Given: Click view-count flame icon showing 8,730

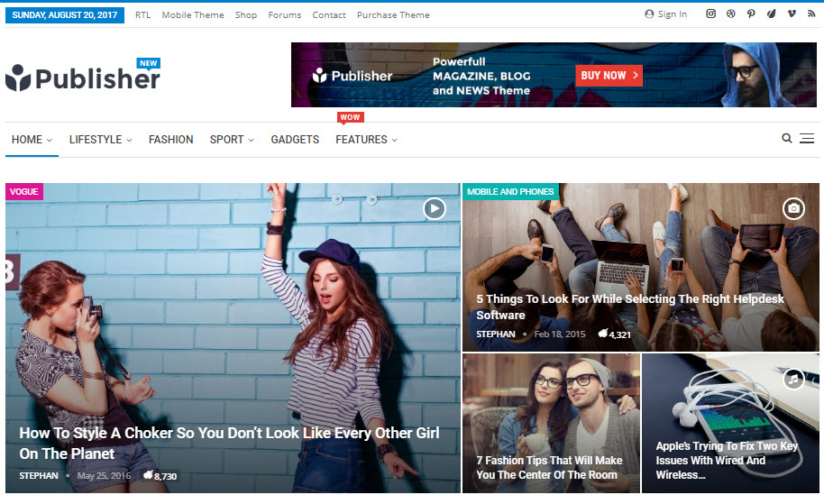Looking at the screenshot, I should pyautogui.click(x=148, y=475).
